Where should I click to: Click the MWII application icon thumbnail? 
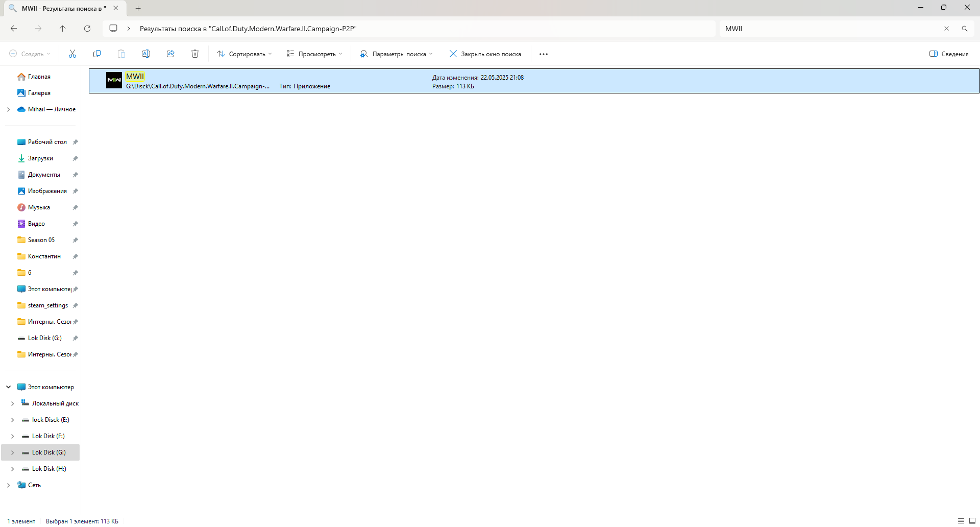[114, 80]
